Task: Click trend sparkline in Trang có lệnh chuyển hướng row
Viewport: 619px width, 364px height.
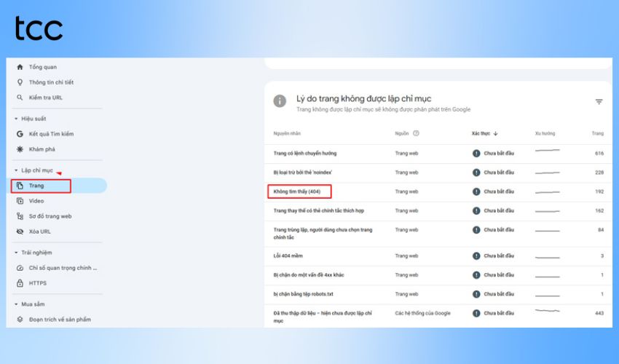Action: click(x=548, y=151)
